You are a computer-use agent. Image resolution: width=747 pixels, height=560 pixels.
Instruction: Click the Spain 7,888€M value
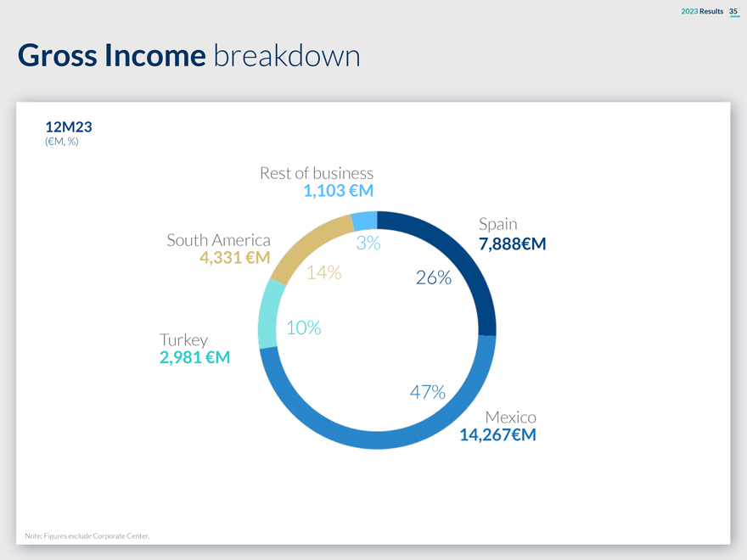coord(512,244)
